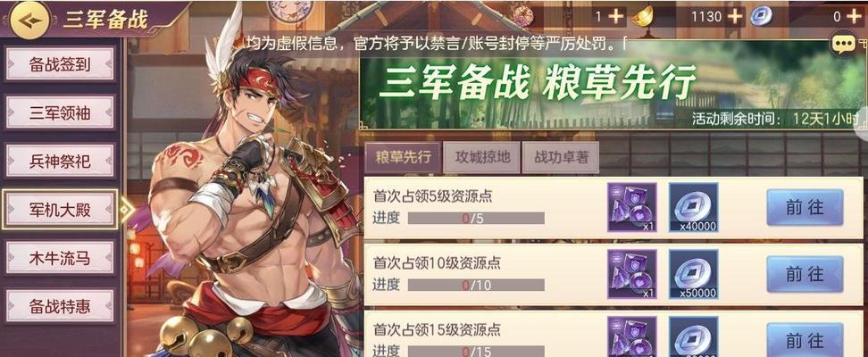This screenshot has width=868, height=357.
Task: View purple gem reward for 5级资源点
Action: pyautogui.click(x=632, y=207)
